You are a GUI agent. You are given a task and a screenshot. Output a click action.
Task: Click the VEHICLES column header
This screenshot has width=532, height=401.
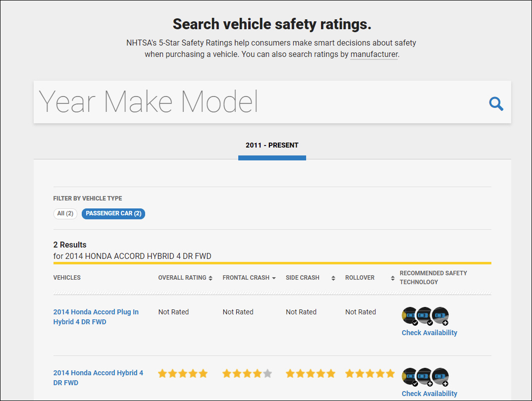[x=67, y=278]
